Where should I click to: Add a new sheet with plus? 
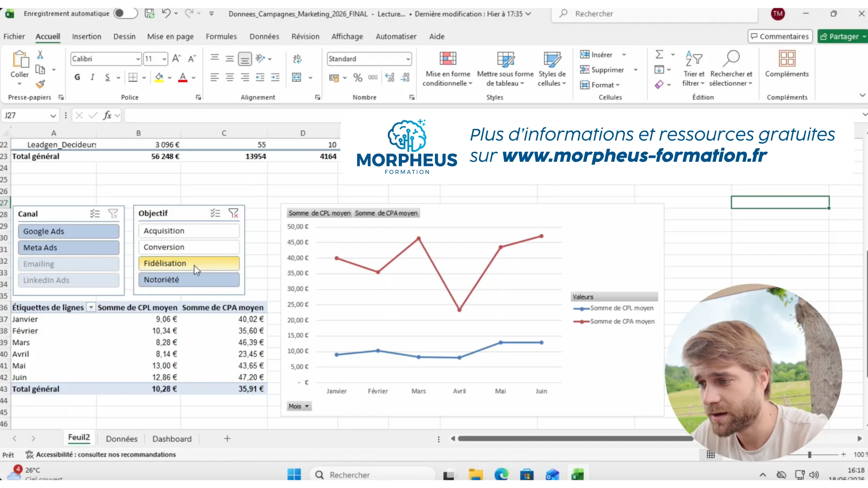coord(227,439)
